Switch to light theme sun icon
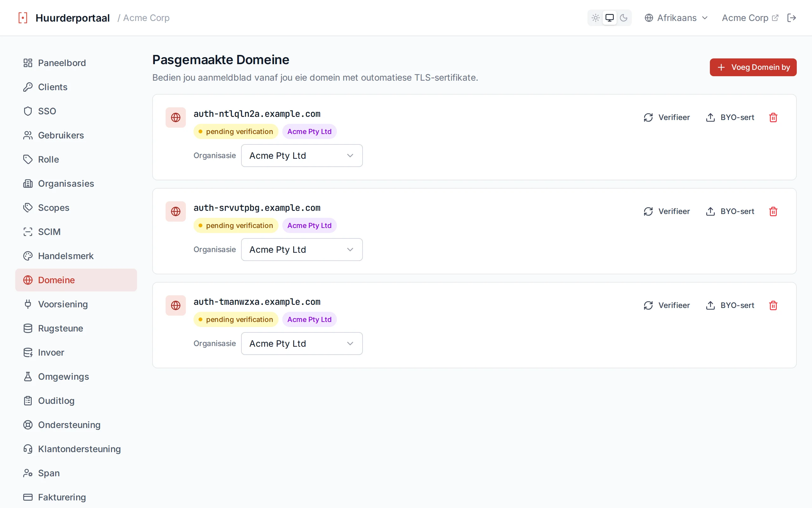This screenshot has height=508, width=812. 595,18
